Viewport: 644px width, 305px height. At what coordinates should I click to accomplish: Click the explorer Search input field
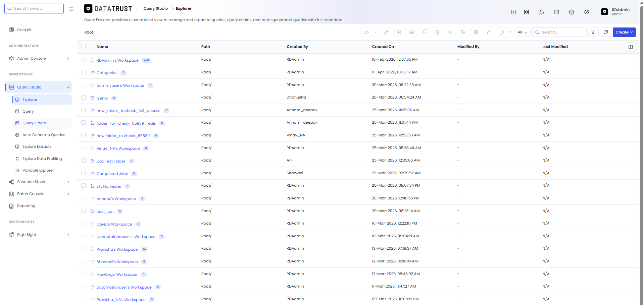(559, 32)
